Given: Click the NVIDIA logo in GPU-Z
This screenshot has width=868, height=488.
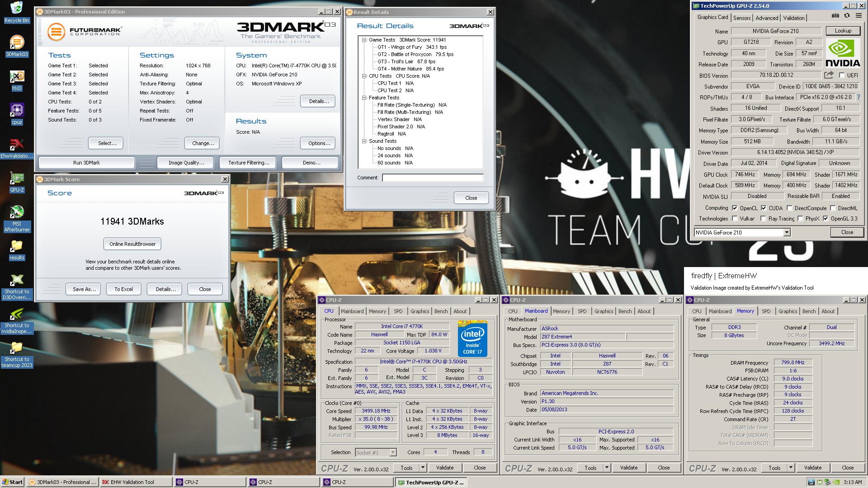Looking at the screenshot, I should (x=843, y=52).
